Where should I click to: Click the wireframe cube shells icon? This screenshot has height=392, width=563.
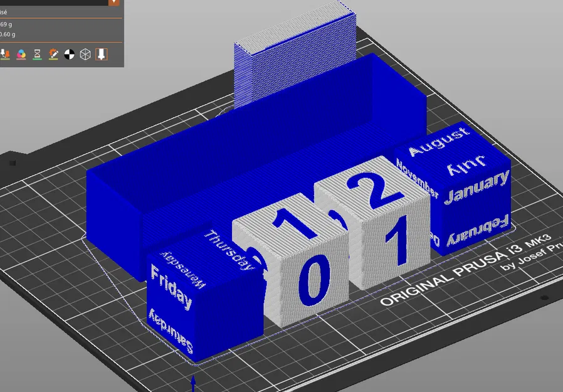click(85, 55)
